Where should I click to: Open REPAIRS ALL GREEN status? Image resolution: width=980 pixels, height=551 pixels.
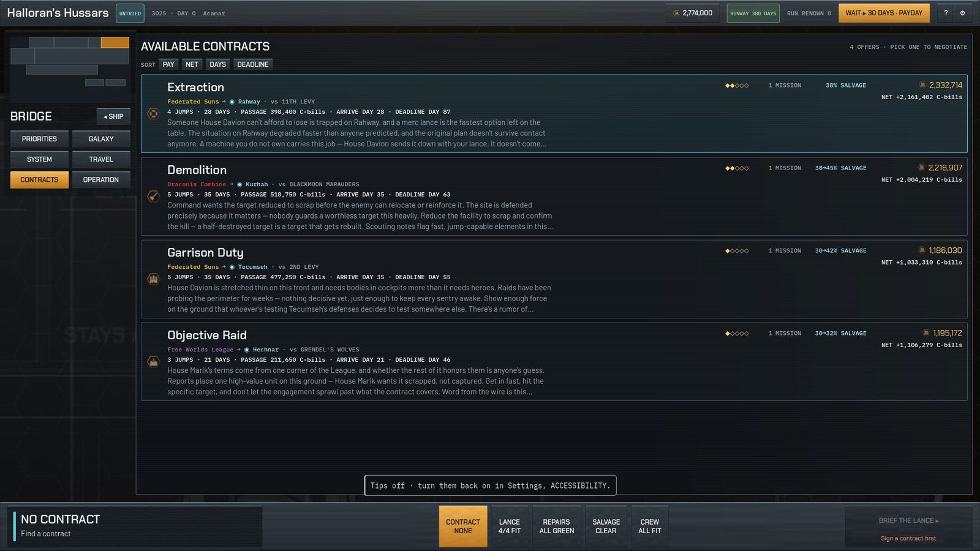coord(557,527)
